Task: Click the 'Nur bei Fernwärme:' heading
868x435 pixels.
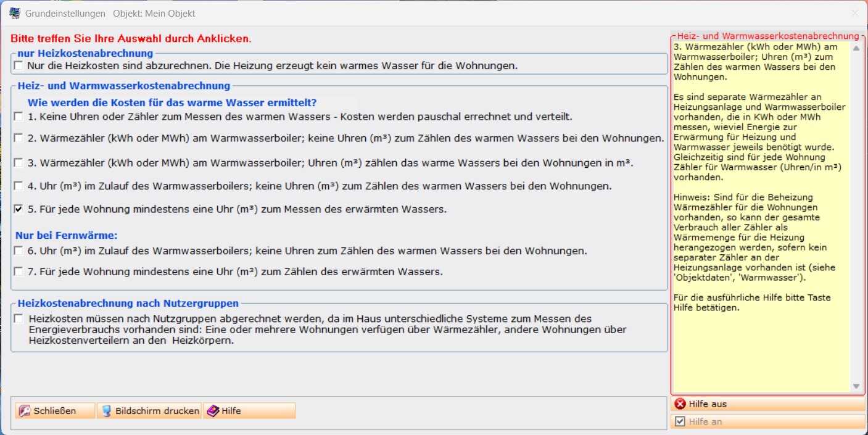Action: point(67,235)
